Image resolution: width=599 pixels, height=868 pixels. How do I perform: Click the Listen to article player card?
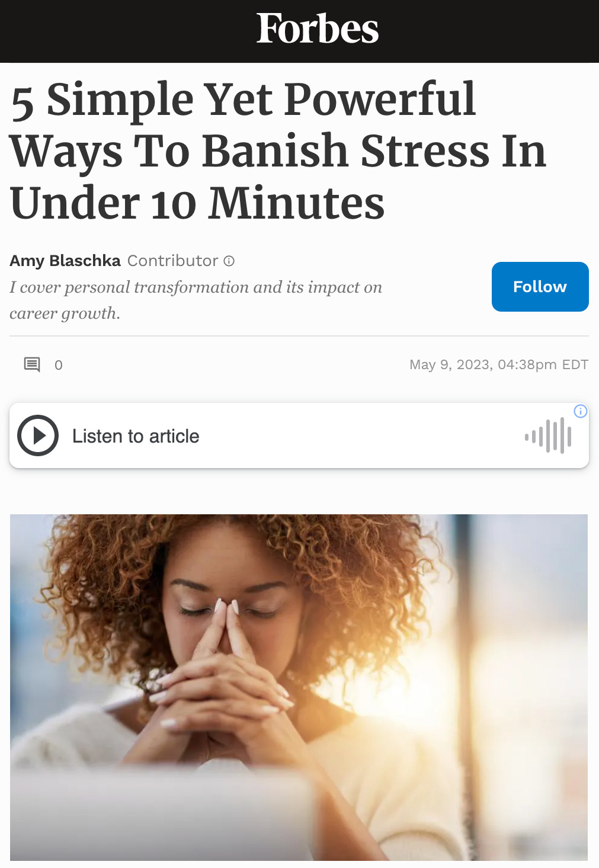(299, 435)
